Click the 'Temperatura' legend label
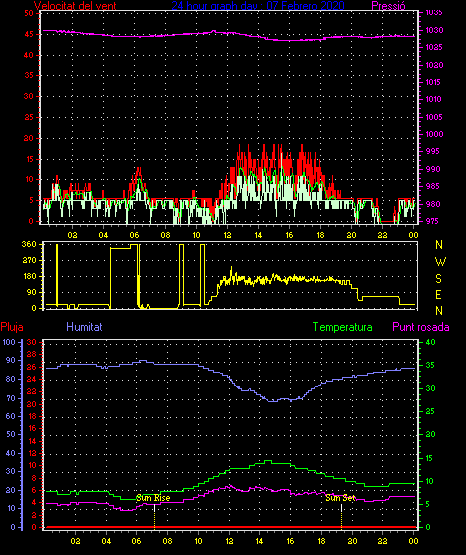 pyautogui.click(x=343, y=327)
